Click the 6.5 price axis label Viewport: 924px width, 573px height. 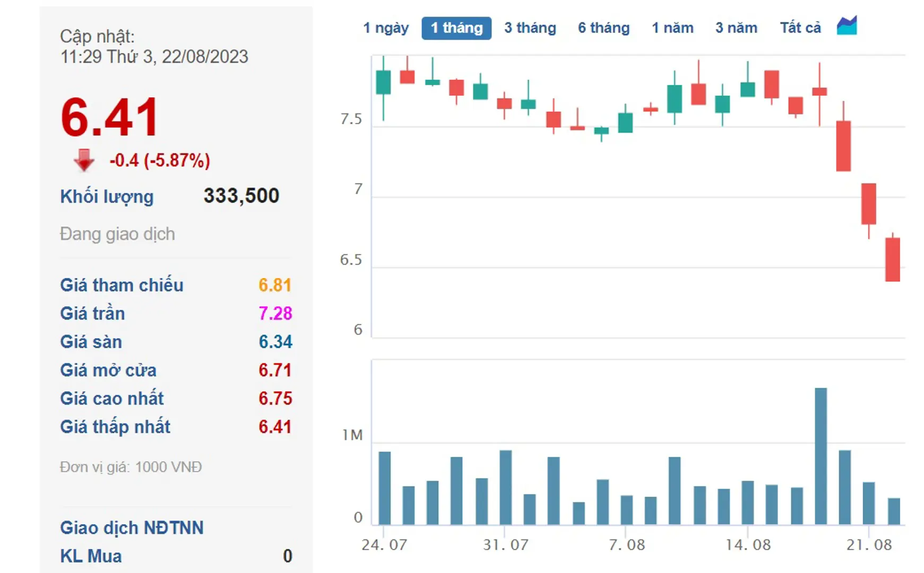tap(351, 260)
